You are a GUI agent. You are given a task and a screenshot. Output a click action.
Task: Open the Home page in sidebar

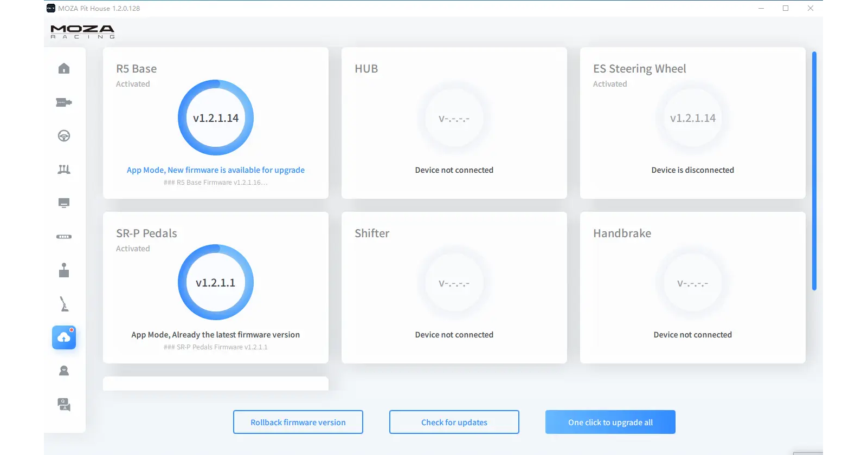(64, 69)
